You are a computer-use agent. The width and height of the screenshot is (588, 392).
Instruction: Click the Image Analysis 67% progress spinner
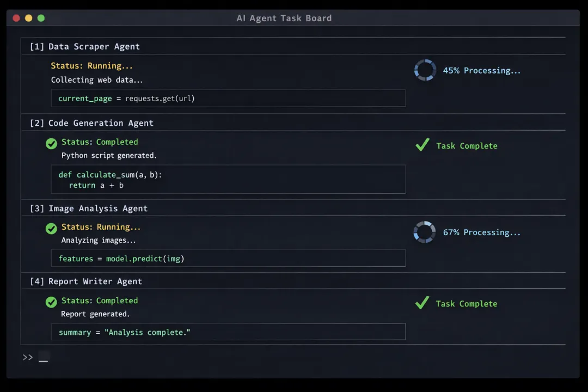tap(424, 232)
